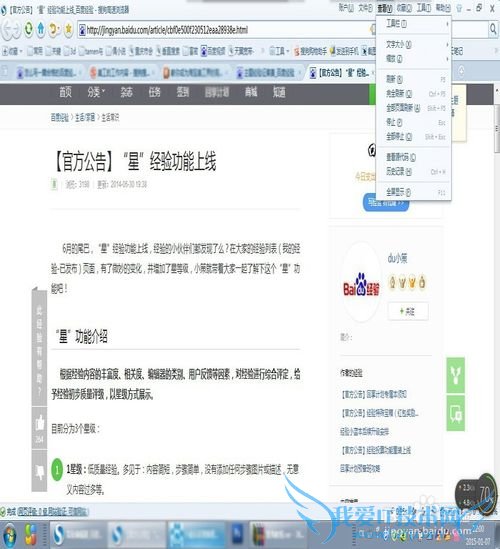
Task: Open the 工具栏 submenu entry
Action: [x=414, y=24]
